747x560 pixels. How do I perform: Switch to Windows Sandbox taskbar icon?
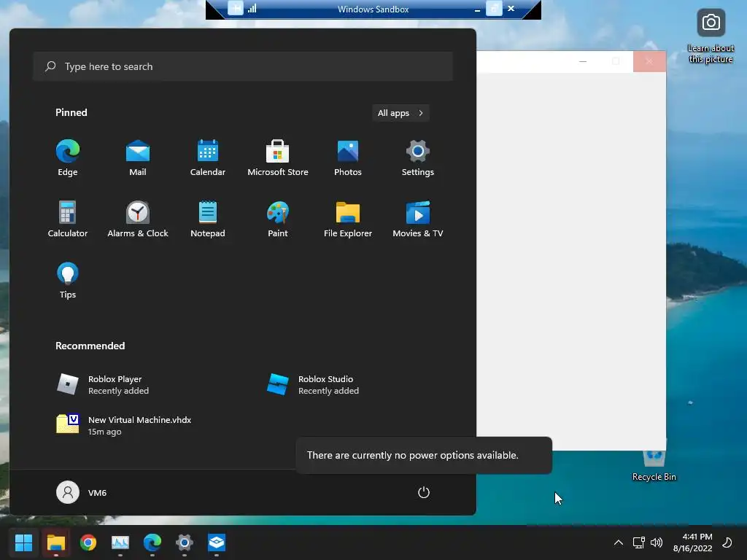point(216,542)
